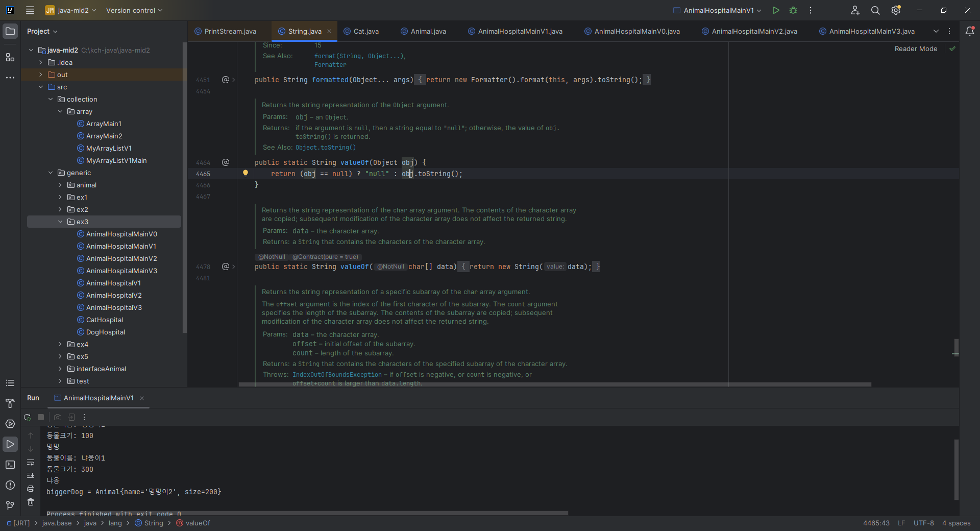Run AnimalHospitalMainV1 with the green play icon
Viewport: 980px width, 531px height.
776,10
